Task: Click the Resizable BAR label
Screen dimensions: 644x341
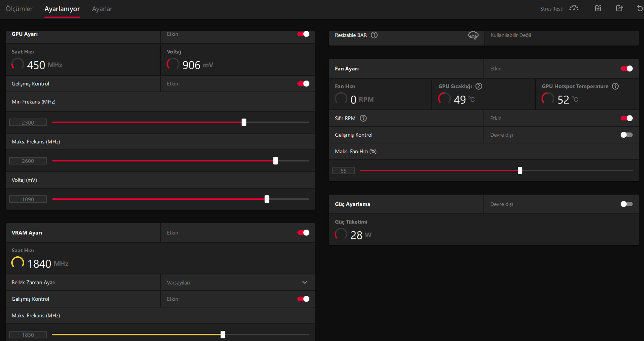Action: click(351, 35)
